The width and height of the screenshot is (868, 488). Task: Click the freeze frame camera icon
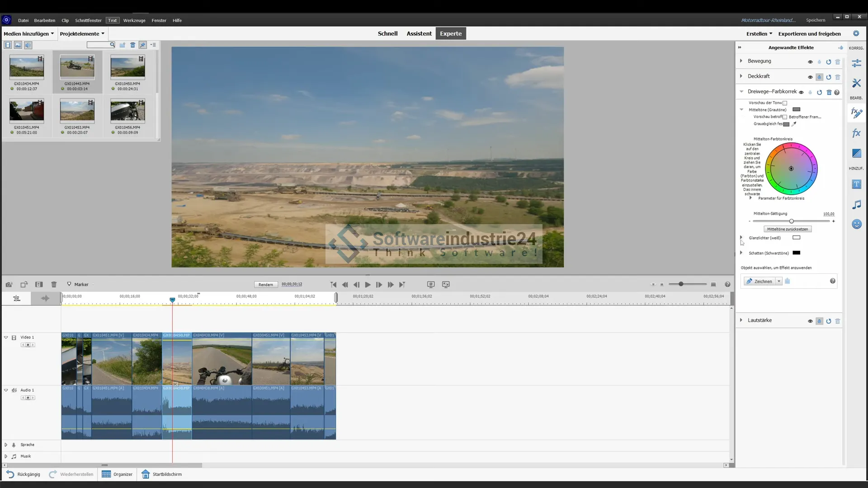9,285
